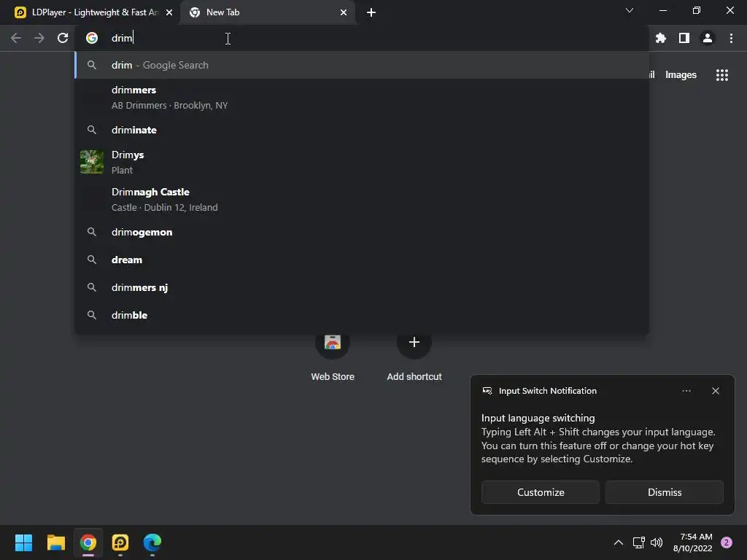Expand the tab search chevron
747x560 pixels.
(x=630, y=10)
